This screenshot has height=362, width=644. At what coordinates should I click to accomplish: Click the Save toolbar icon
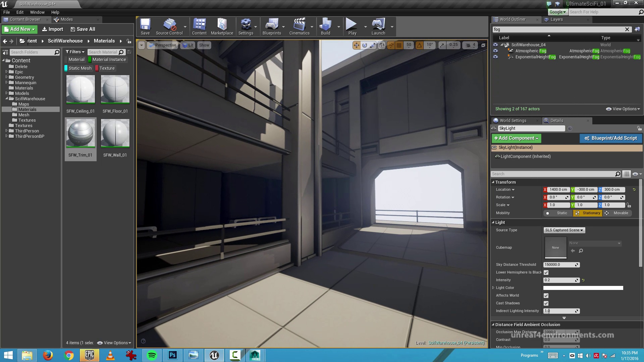pyautogui.click(x=145, y=26)
